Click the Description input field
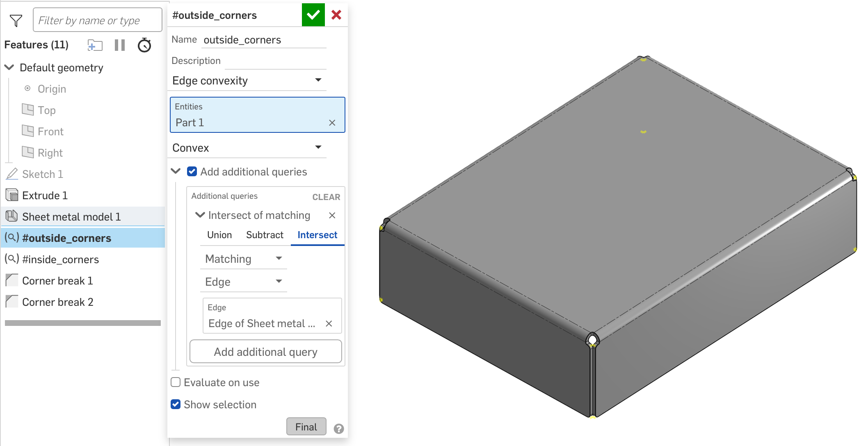Screen dimensions: 868x446 point(276,61)
